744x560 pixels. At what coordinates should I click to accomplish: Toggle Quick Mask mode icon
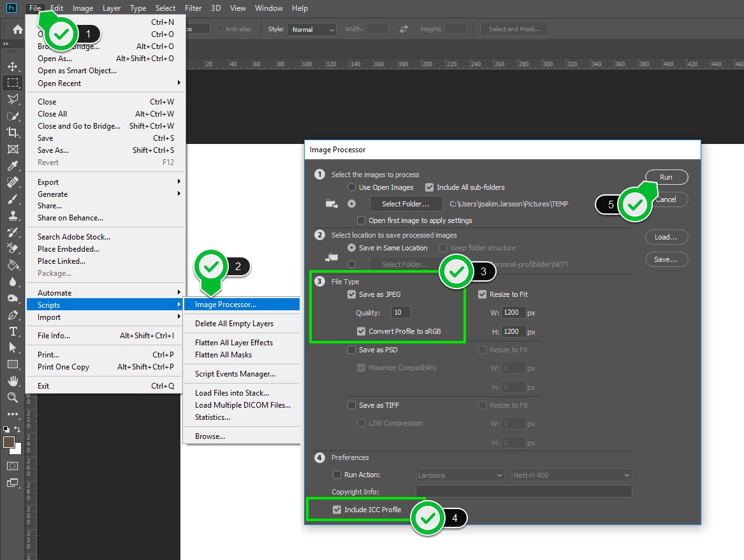[x=13, y=466]
